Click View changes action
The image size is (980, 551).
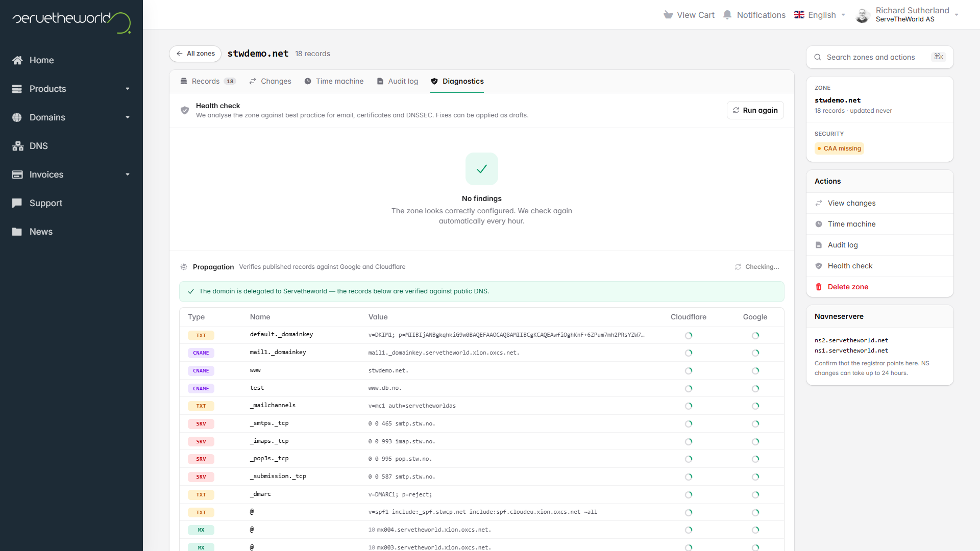click(x=880, y=203)
